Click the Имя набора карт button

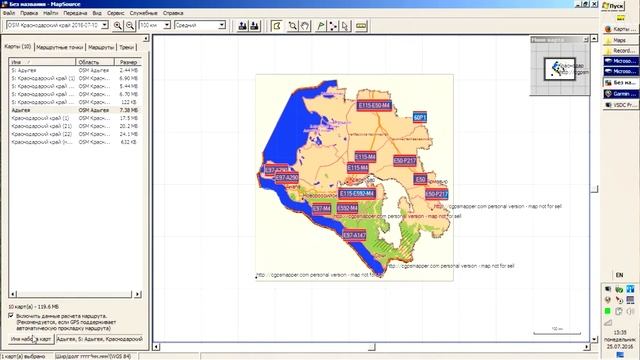(31, 339)
